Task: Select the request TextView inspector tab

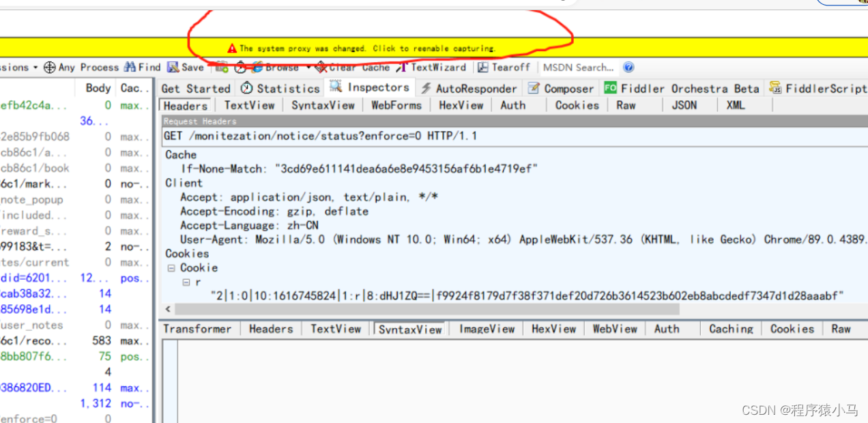Action: click(x=250, y=105)
